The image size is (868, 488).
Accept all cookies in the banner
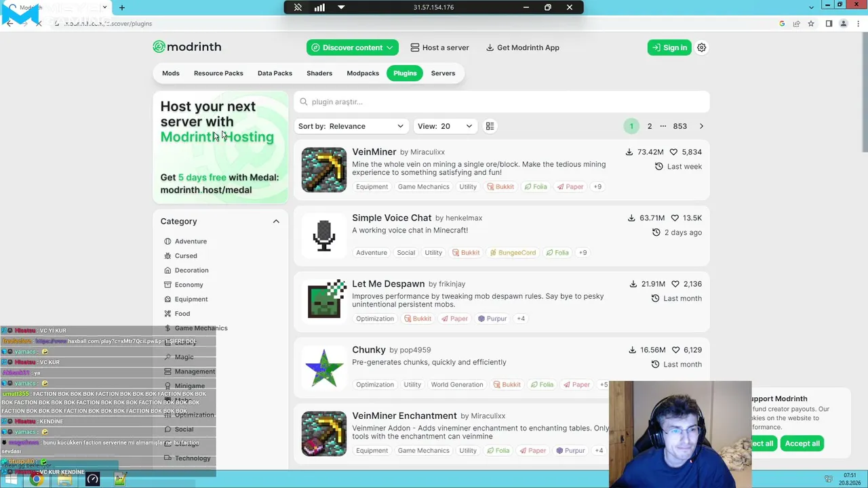click(802, 443)
